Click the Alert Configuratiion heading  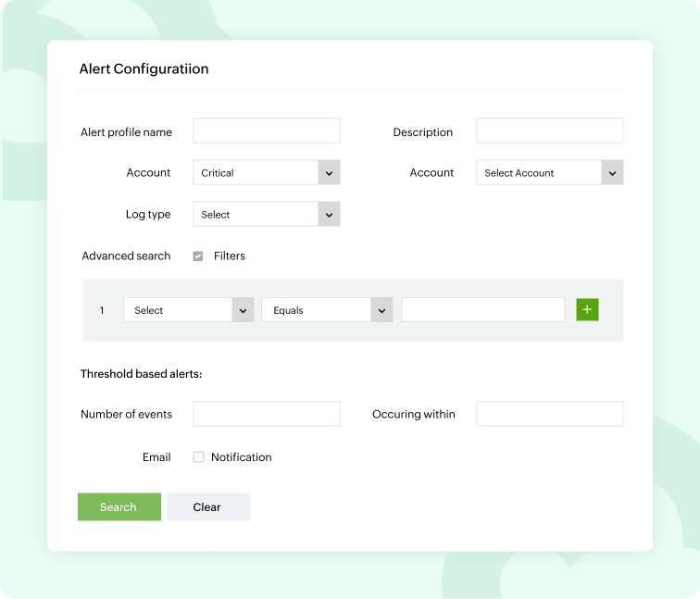click(144, 69)
